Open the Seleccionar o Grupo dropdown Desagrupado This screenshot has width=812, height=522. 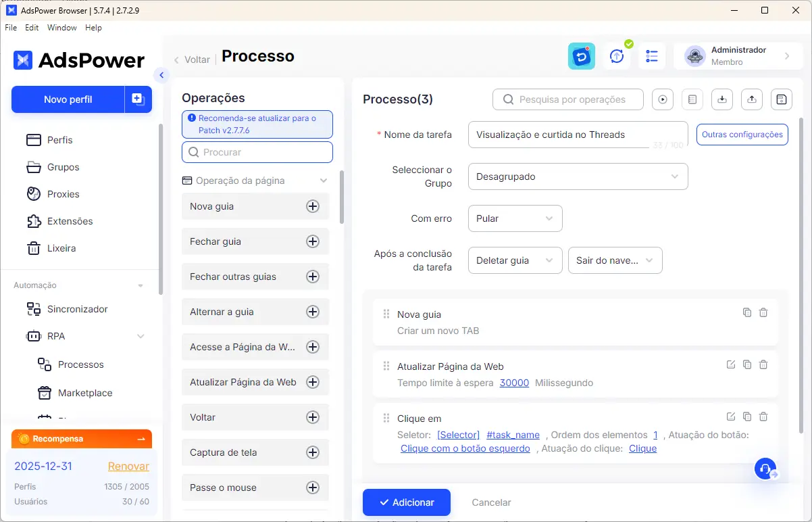(x=578, y=176)
